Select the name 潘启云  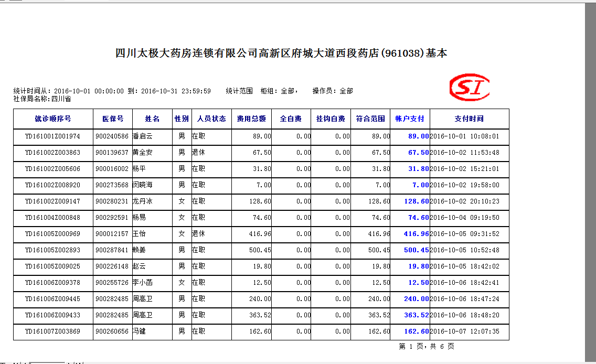point(143,136)
